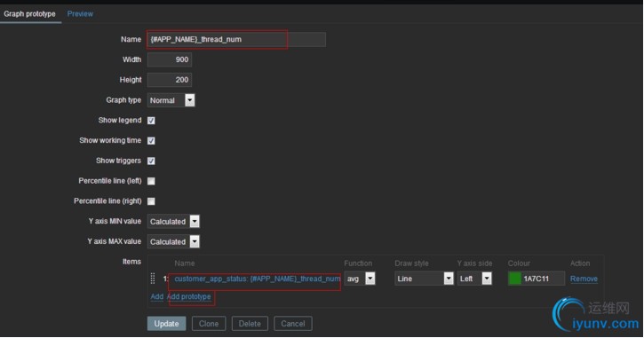Open the Y axis side Left dropdown
The height and width of the screenshot is (338, 644).
[x=474, y=279]
